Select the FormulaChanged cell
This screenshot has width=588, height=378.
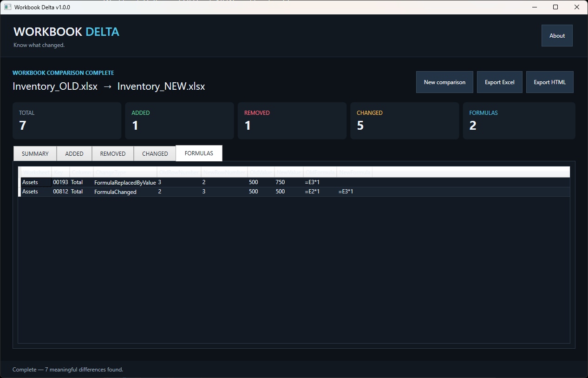[125, 192]
